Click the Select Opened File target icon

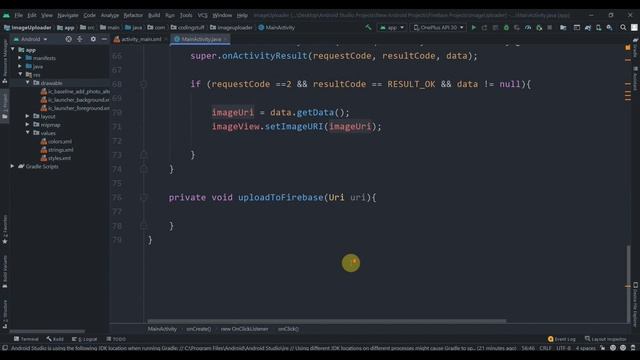(69, 39)
